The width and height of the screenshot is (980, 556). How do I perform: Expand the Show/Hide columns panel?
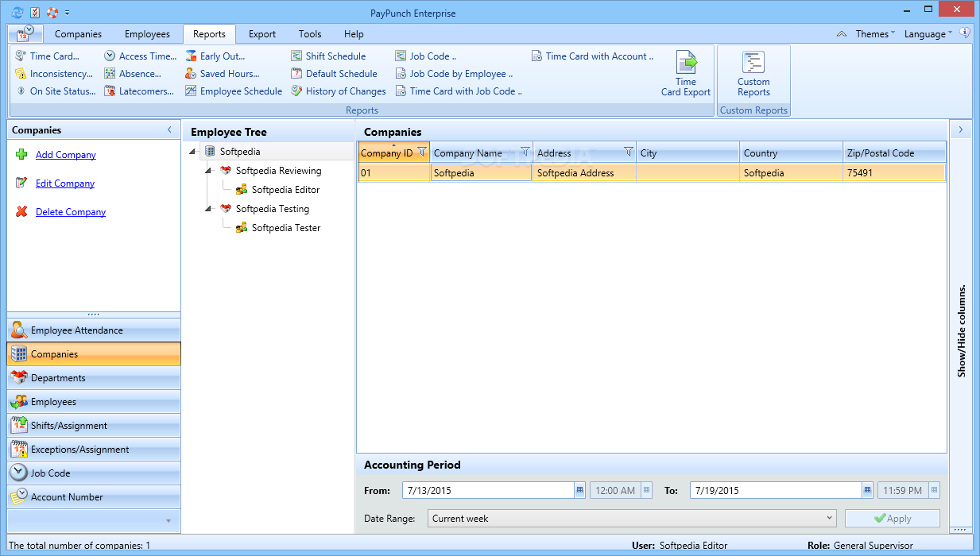pyautogui.click(x=960, y=129)
